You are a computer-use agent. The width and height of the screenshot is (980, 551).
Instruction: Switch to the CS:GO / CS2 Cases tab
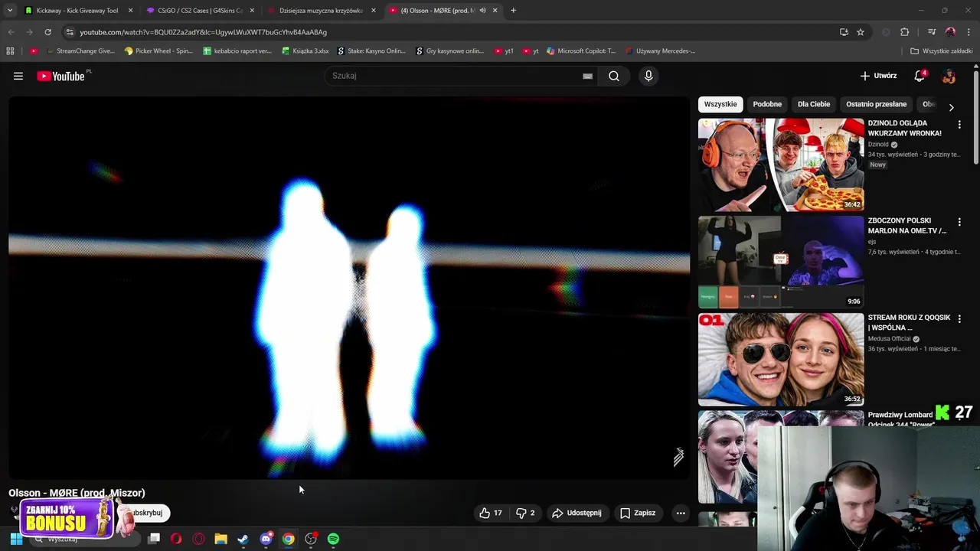(x=200, y=11)
